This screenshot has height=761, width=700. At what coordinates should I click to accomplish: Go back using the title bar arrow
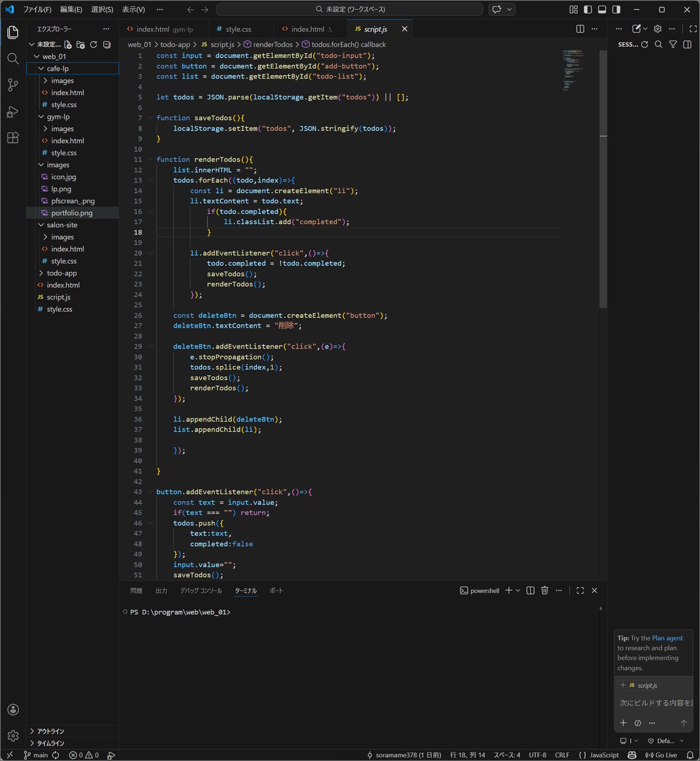(x=190, y=9)
